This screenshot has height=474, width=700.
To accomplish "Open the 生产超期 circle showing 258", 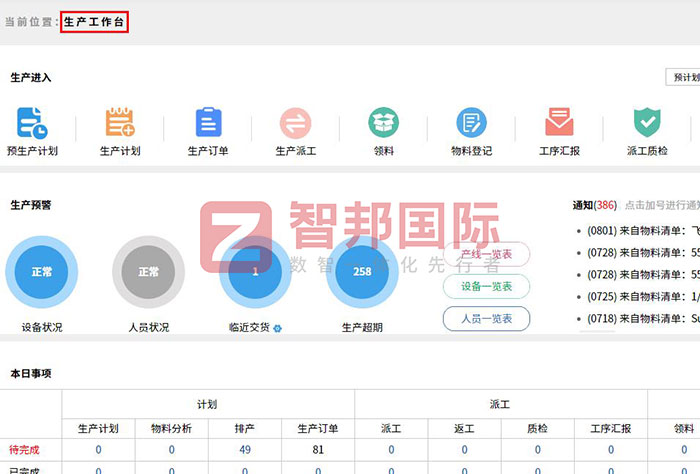I will (362, 272).
